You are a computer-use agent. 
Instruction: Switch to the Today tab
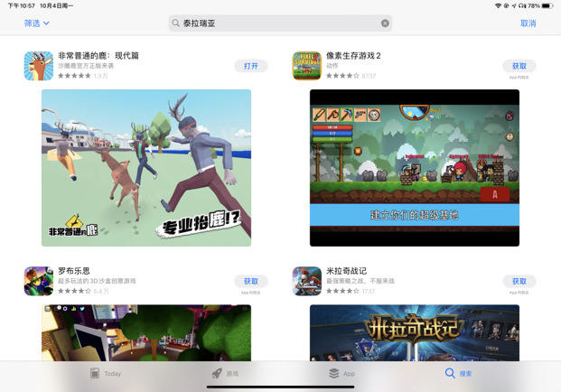point(106,373)
